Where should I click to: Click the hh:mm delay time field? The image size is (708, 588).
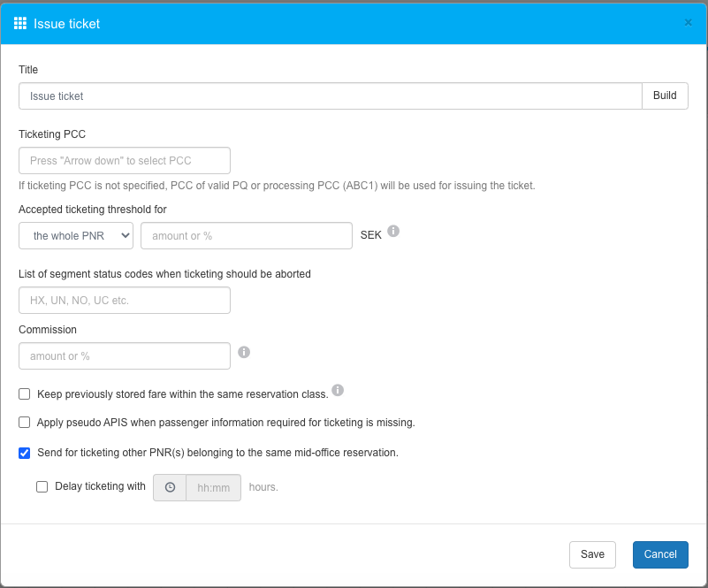pos(213,488)
